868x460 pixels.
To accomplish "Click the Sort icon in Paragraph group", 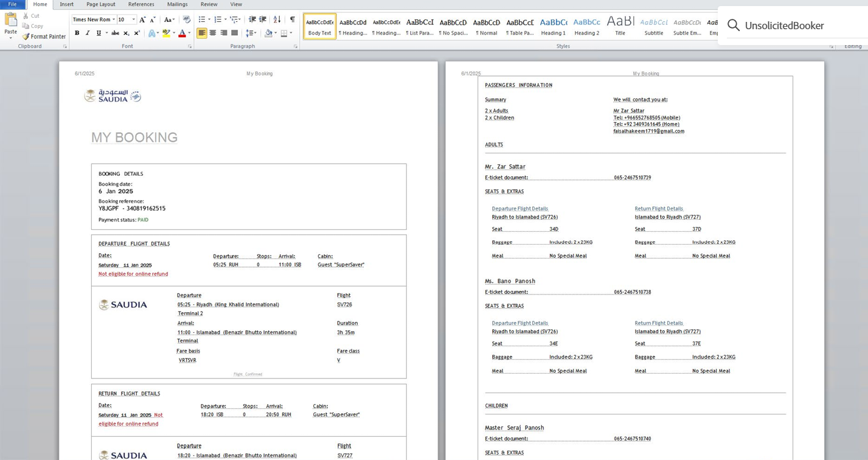I will tap(276, 19).
